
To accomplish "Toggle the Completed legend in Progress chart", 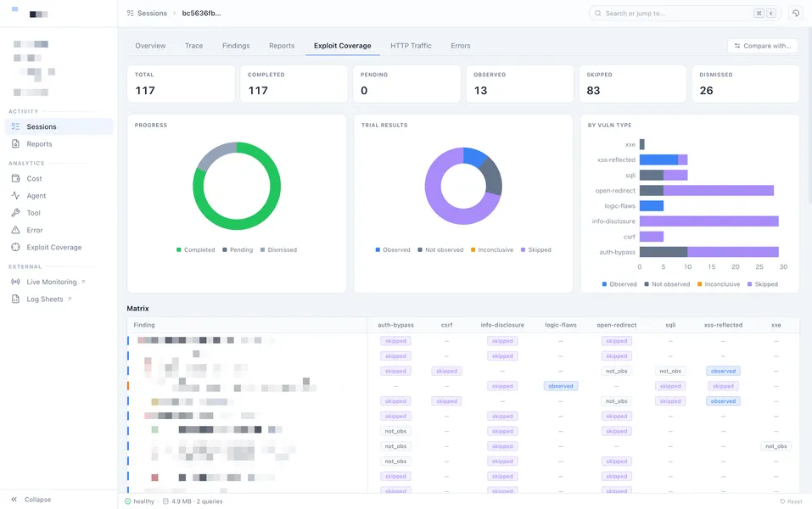I will (x=195, y=249).
